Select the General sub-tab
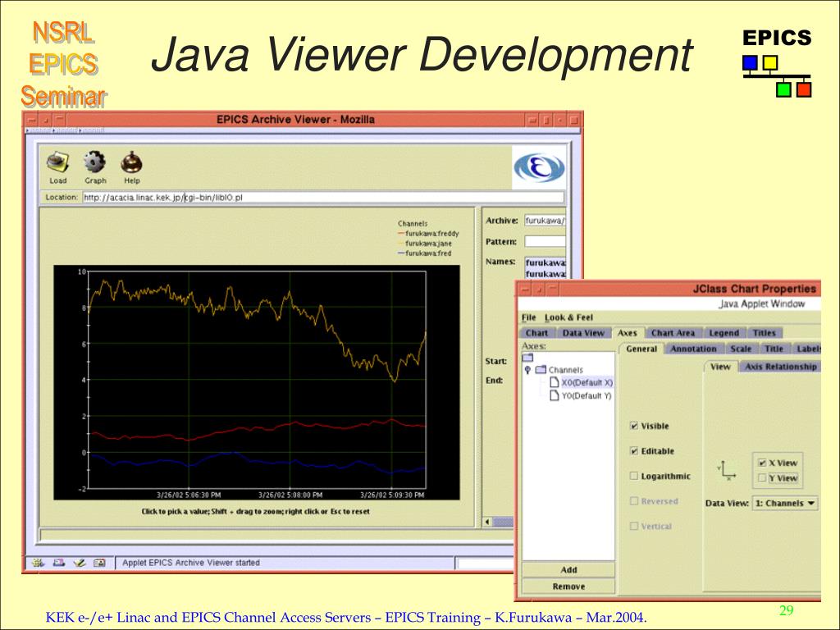The height and width of the screenshot is (630, 840). tap(641, 349)
